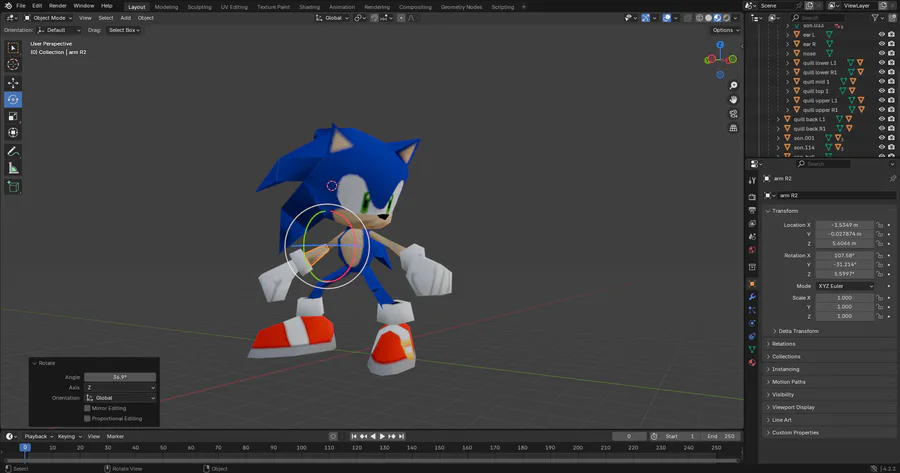Play the animation forward
This screenshot has height=473, width=900.
tap(383, 437)
